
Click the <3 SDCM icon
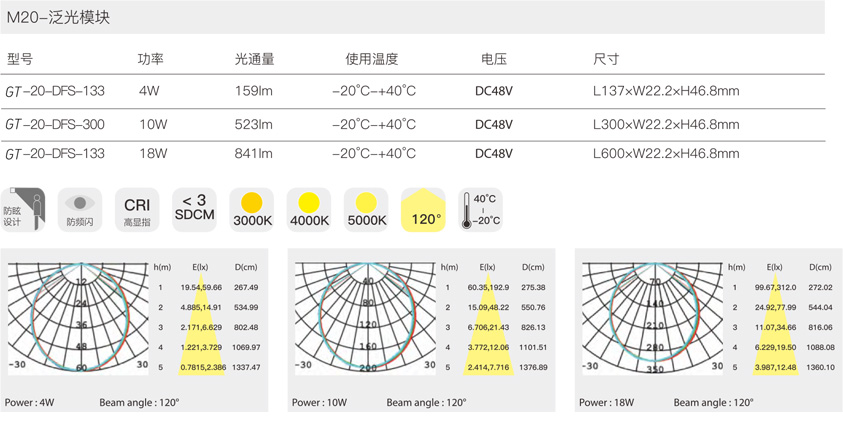click(x=194, y=209)
